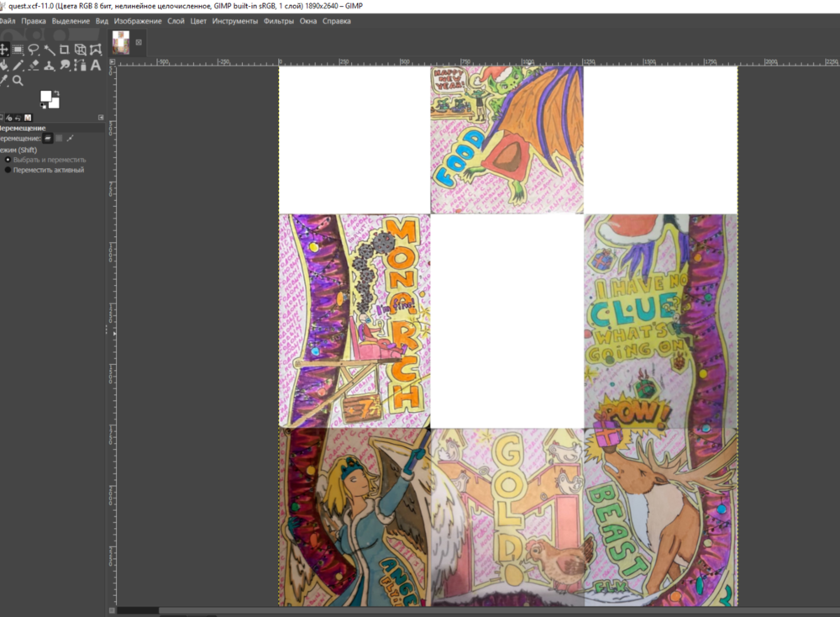
Task: Choose the Color Picker tool
Action: pyautogui.click(x=4, y=80)
